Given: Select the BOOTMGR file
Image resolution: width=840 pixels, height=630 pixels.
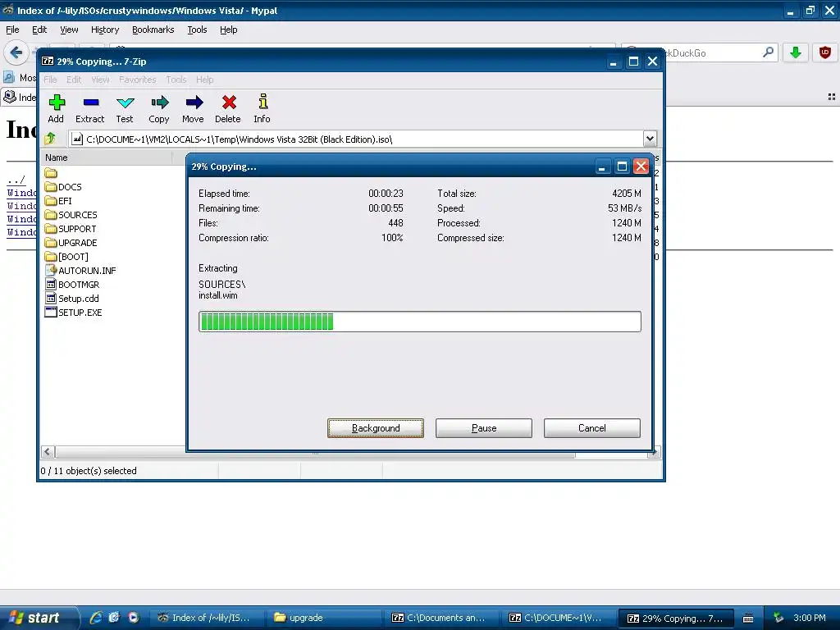Looking at the screenshot, I should 72,285.
